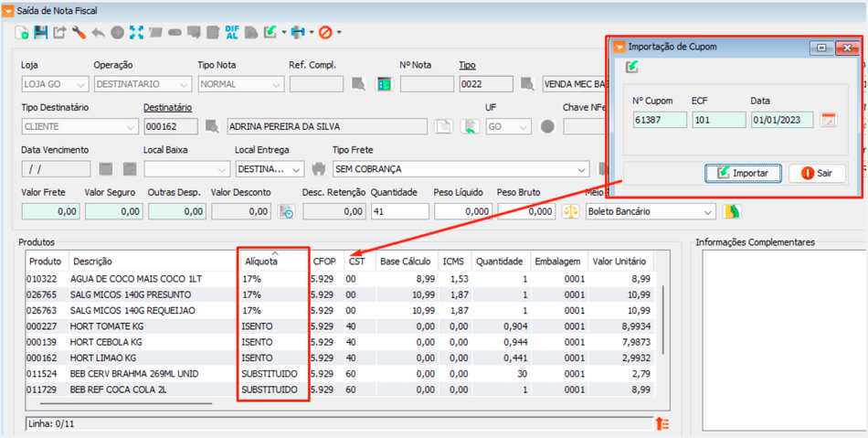Click the Produto column header
The width and height of the screenshot is (868, 438).
pyautogui.click(x=48, y=261)
